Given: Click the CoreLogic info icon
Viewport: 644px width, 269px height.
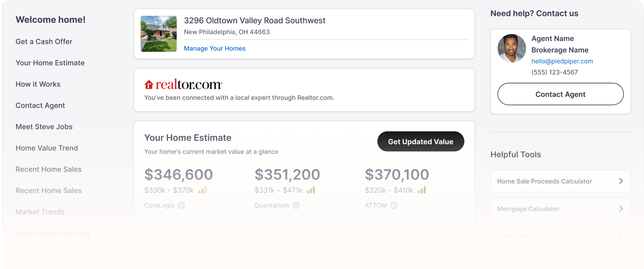Looking at the screenshot, I should [181, 205].
